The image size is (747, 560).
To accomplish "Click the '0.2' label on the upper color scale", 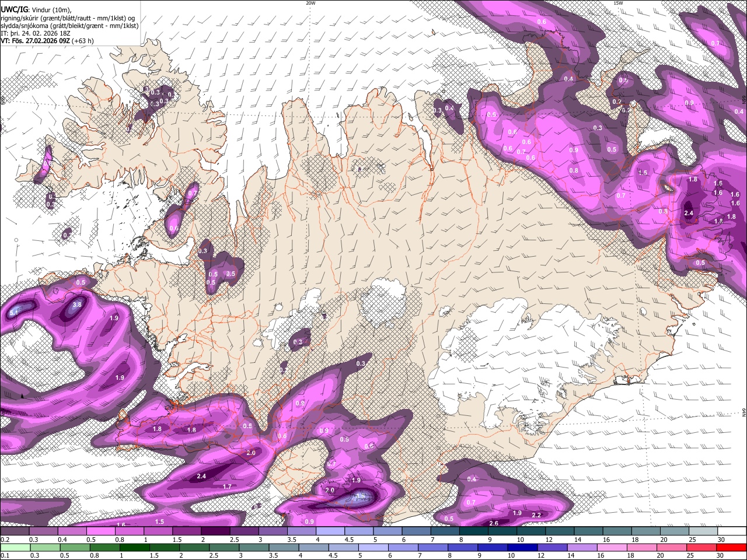I will pyautogui.click(x=5, y=540).
